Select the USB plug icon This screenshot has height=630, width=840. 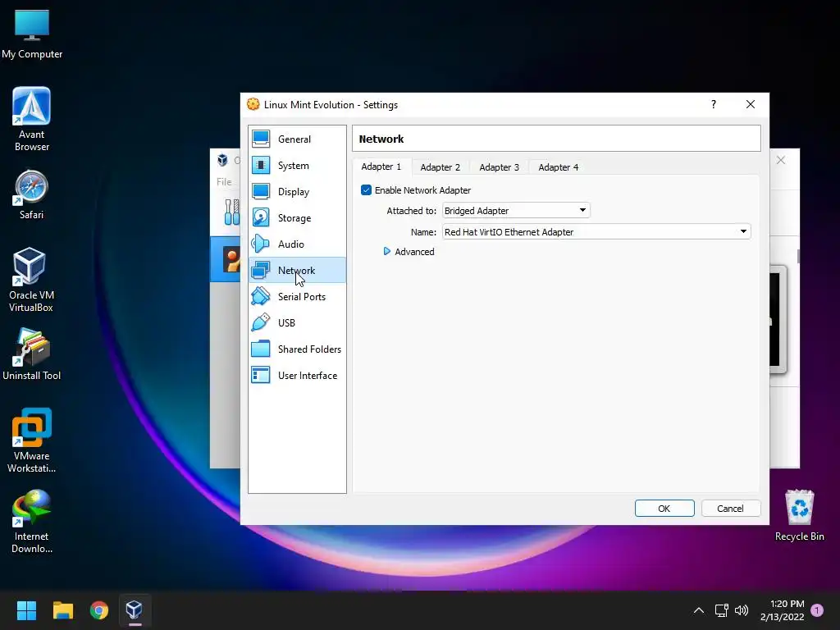(x=261, y=322)
